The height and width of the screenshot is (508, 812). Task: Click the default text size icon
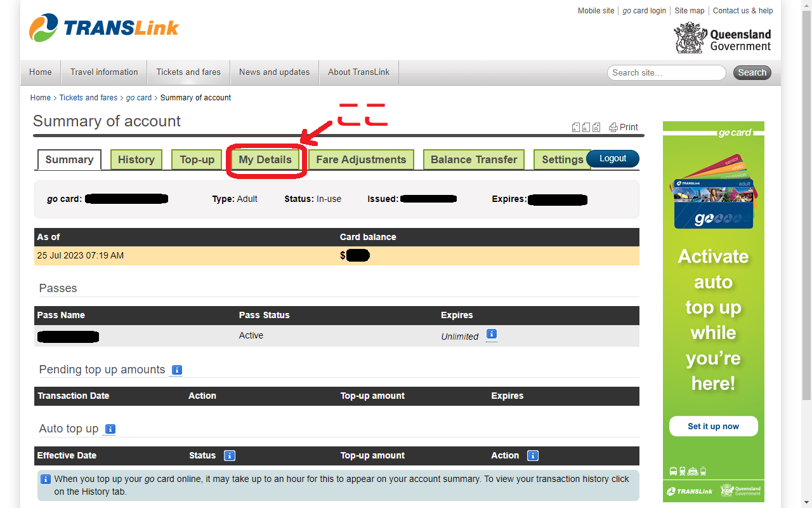point(586,127)
